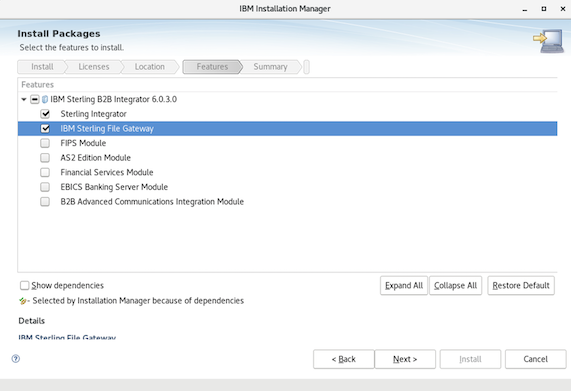Click Restore Default button
571x391 pixels.
coord(521,285)
